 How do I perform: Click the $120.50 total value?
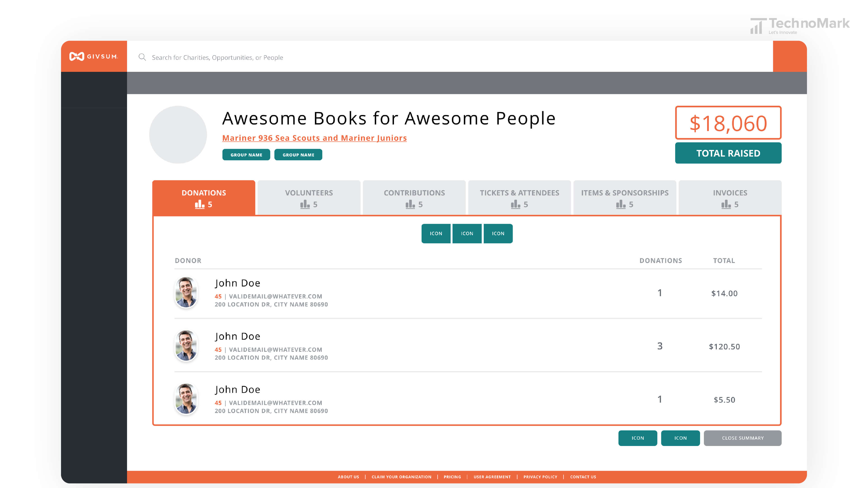724,347
